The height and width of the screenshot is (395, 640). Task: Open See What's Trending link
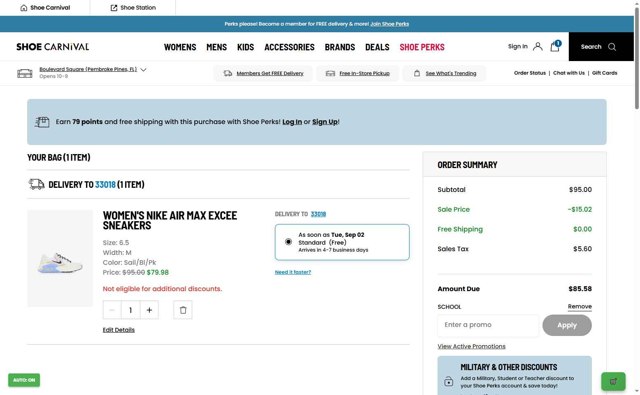[451, 73]
